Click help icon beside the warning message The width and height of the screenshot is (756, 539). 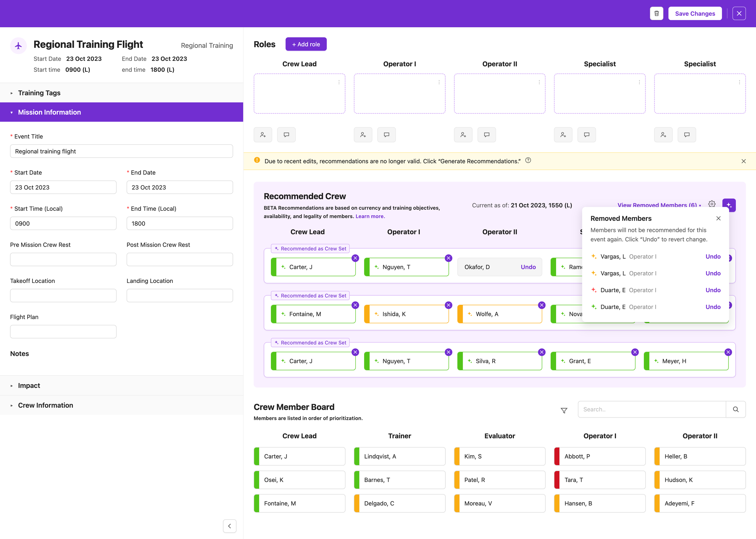point(528,161)
